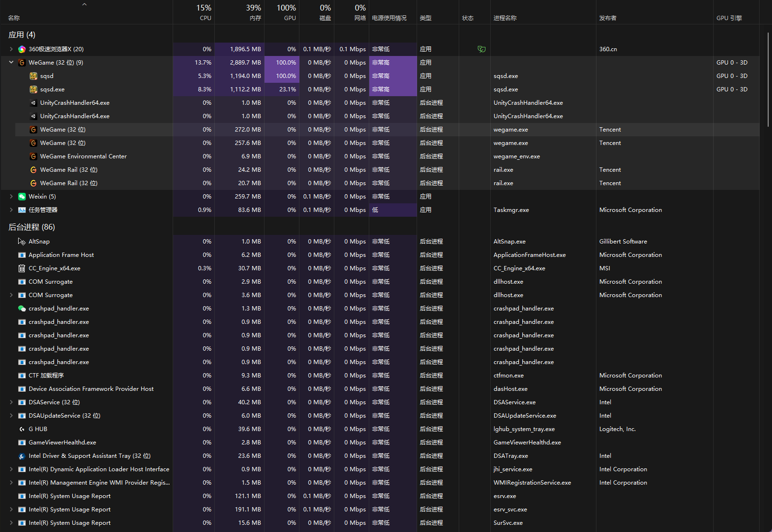This screenshot has height=532, width=772.
Task: Click the WeGame Environmental Center icon
Action: (x=33, y=156)
